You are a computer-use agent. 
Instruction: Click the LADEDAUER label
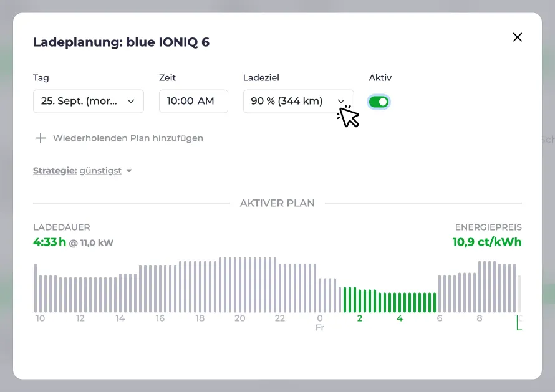[x=62, y=227]
